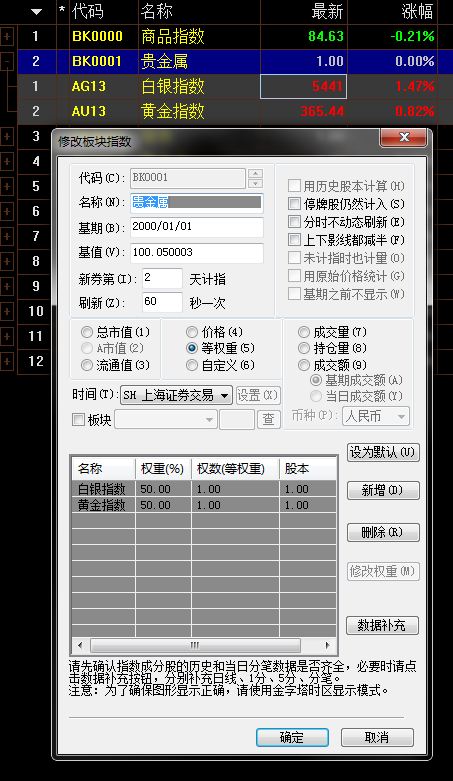453x781 pixels.
Task: Open the 时间 exchange dropdown
Action: (176, 395)
